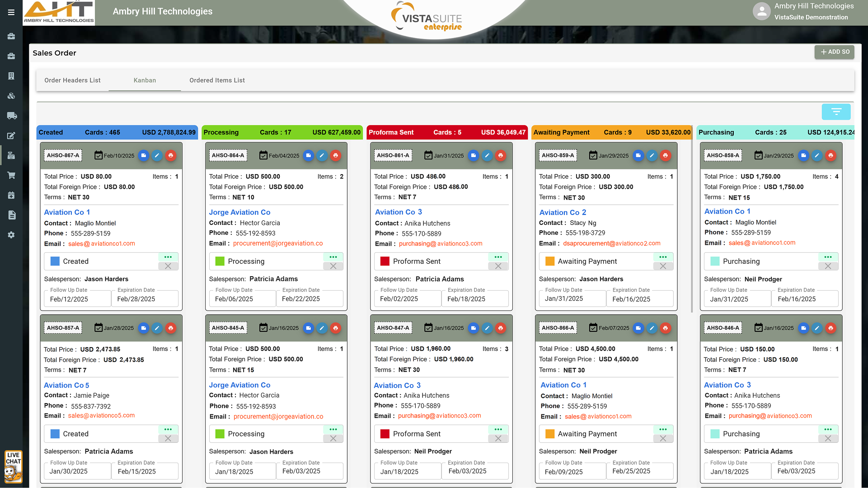This screenshot has width=868, height=488.
Task: Click the print icon on card AHSO-859-A
Action: [x=665, y=155]
